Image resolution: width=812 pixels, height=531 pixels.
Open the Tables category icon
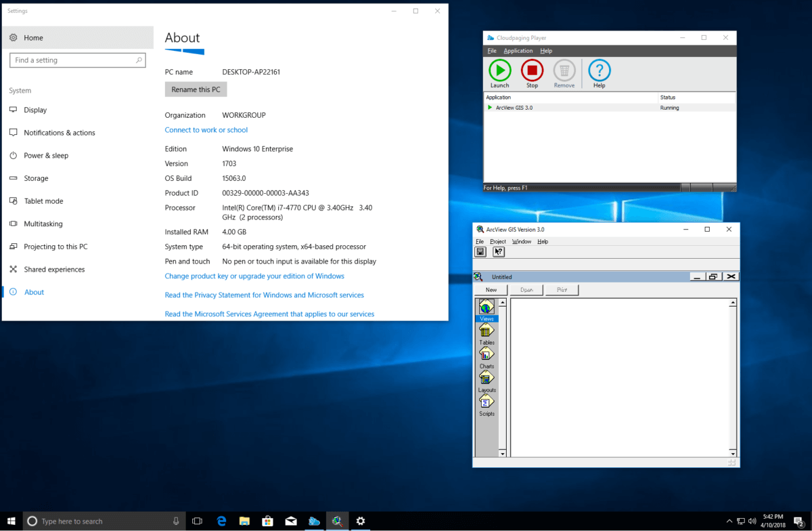(x=487, y=331)
